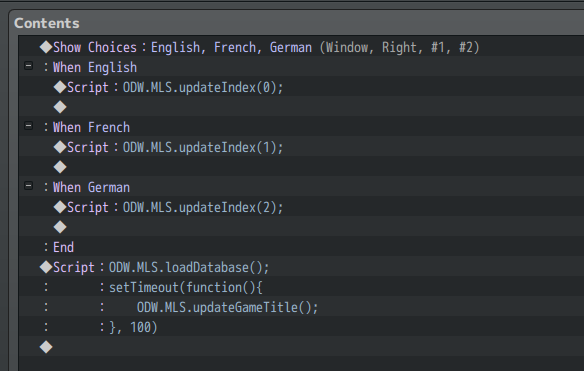Select the ODW.MLS.updateGameTitle() line
Viewport: 584px width, 371px height.
point(301,307)
